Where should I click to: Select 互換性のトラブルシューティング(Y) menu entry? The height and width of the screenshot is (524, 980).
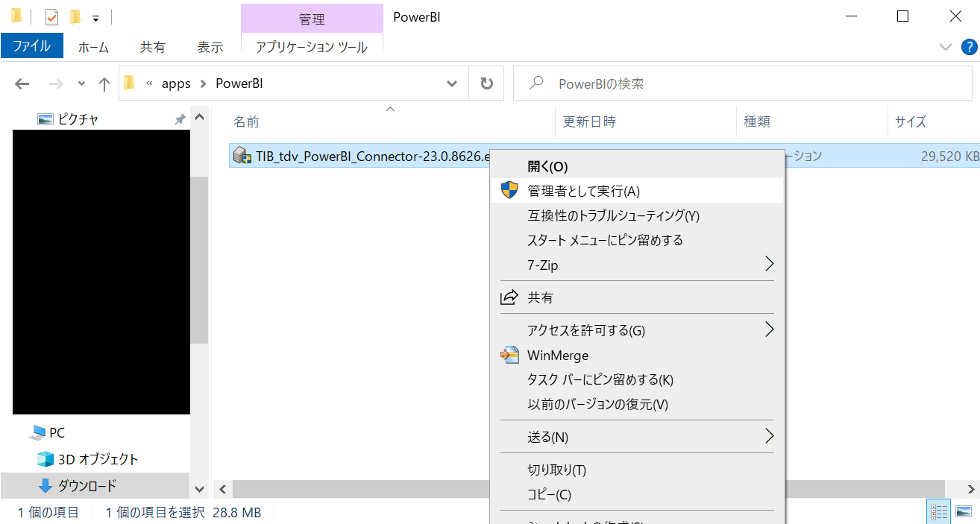point(638,215)
